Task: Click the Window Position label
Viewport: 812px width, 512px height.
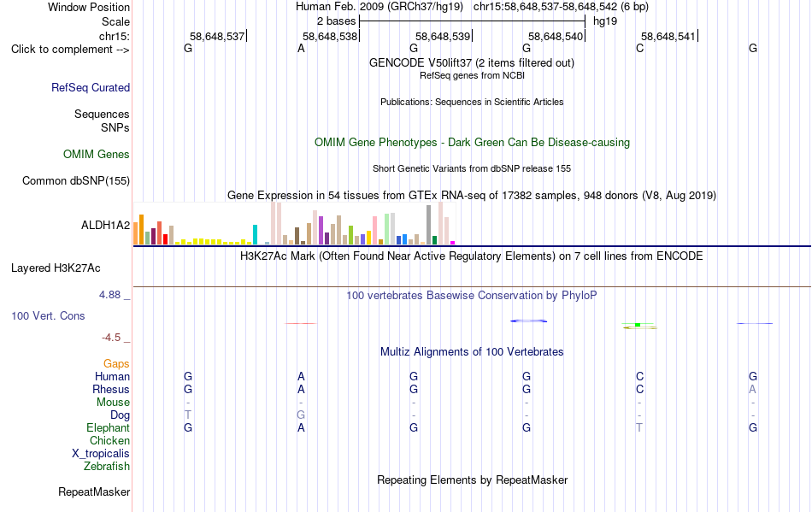Action: coord(89,7)
